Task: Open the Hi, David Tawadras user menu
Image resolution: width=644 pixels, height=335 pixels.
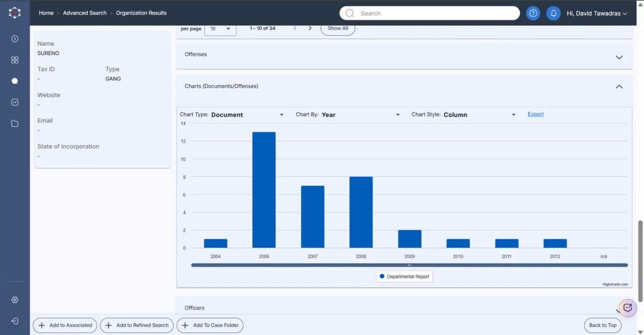Action: click(597, 14)
